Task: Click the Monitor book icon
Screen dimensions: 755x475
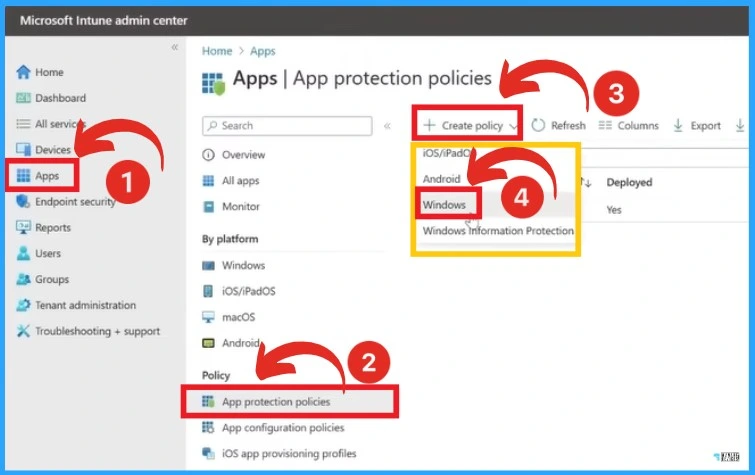Action: tap(208, 206)
